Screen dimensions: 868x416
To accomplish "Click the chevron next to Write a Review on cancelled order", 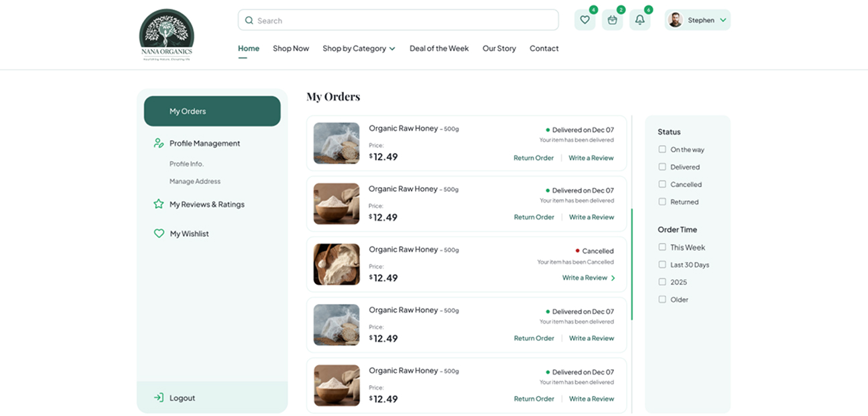I will (x=613, y=278).
